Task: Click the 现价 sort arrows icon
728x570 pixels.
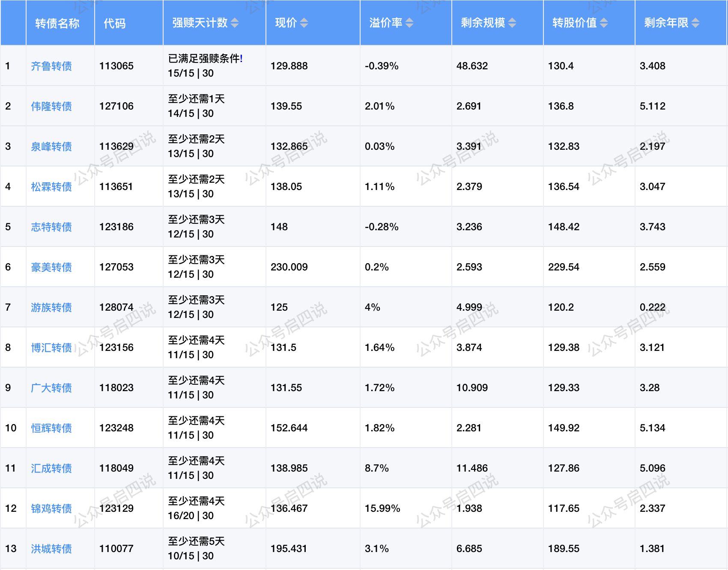Action: (x=304, y=23)
